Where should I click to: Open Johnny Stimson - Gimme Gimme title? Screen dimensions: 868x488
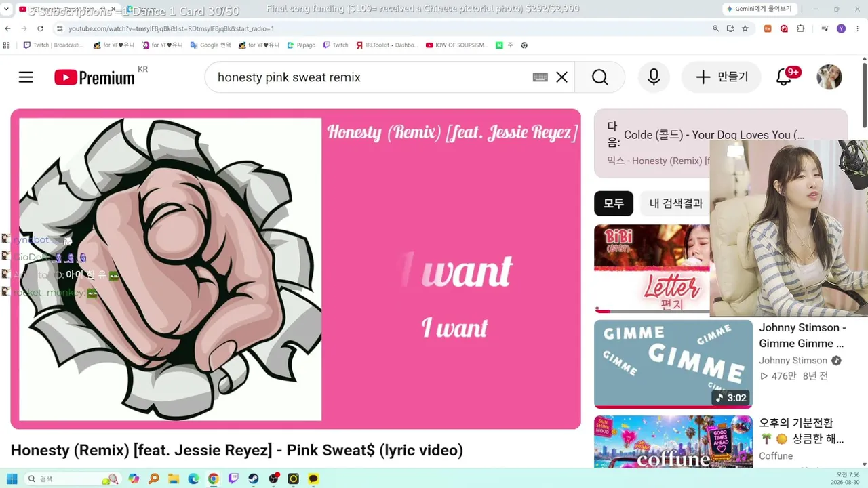point(802,335)
